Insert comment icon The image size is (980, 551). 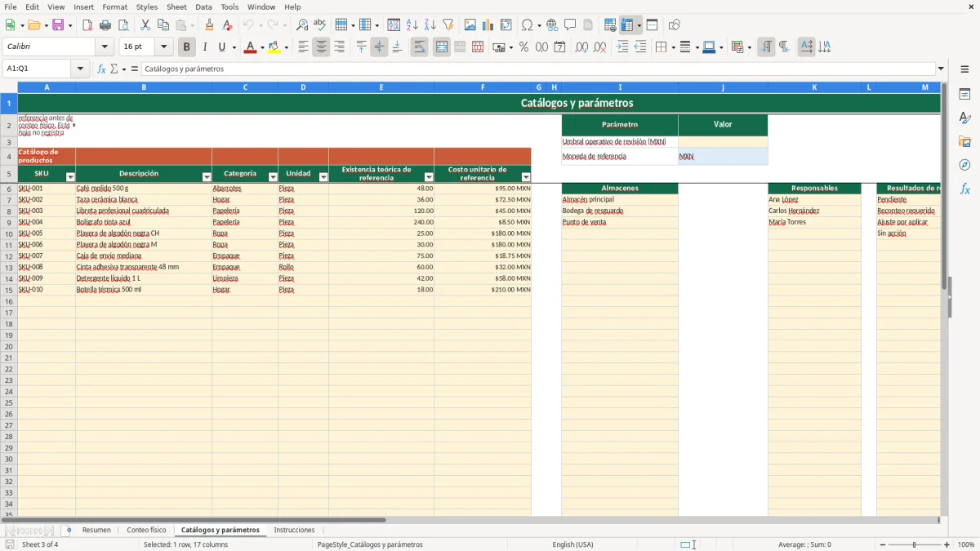tap(570, 25)
